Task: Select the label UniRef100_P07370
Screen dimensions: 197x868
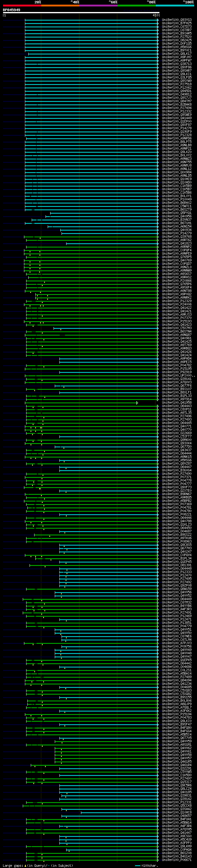Action: [x=177, y=318]
